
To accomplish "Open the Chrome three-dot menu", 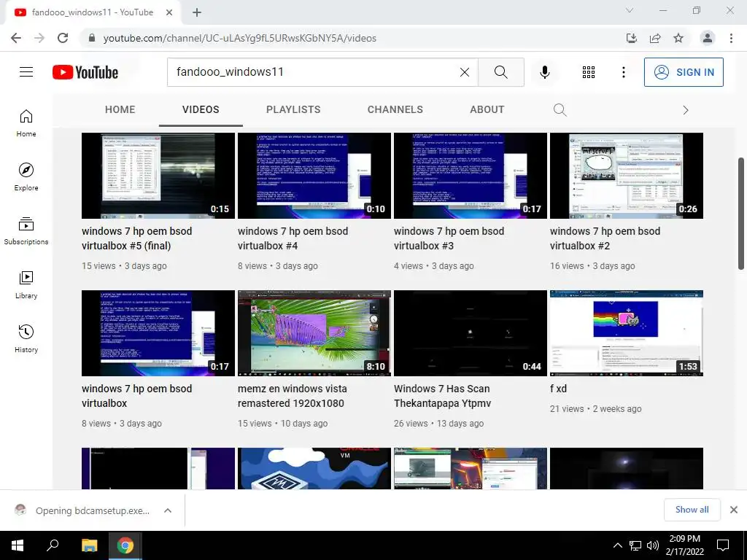I will [x=731, y=38].
